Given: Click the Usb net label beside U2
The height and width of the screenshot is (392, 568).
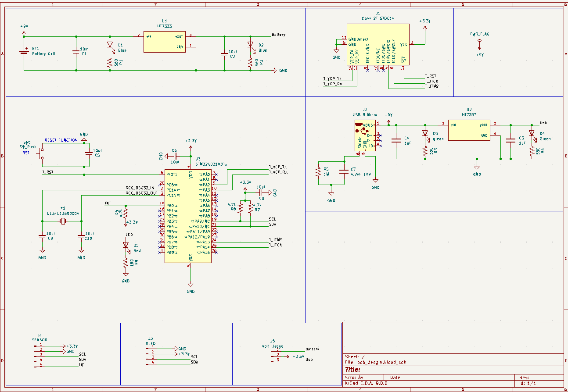Looking at the screenshot, I should [543, 123].
